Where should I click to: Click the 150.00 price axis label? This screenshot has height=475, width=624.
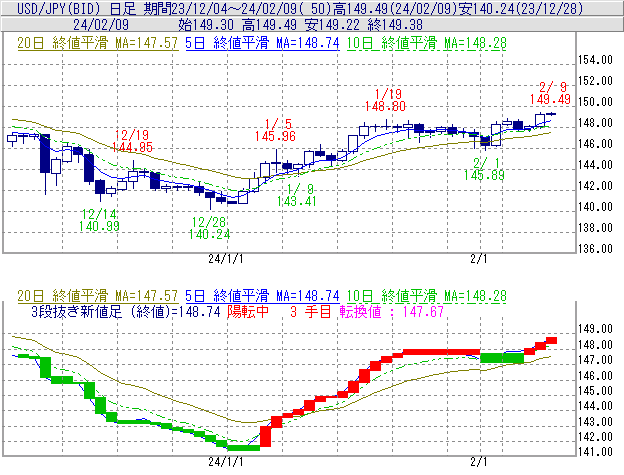coord(595,102)
